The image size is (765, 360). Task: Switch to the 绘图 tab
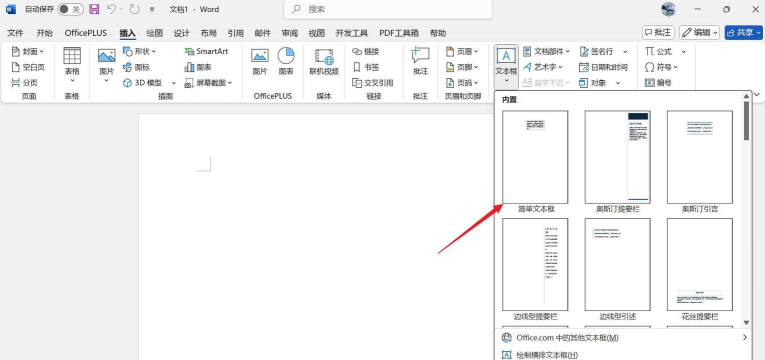click(x=155, y=33)
